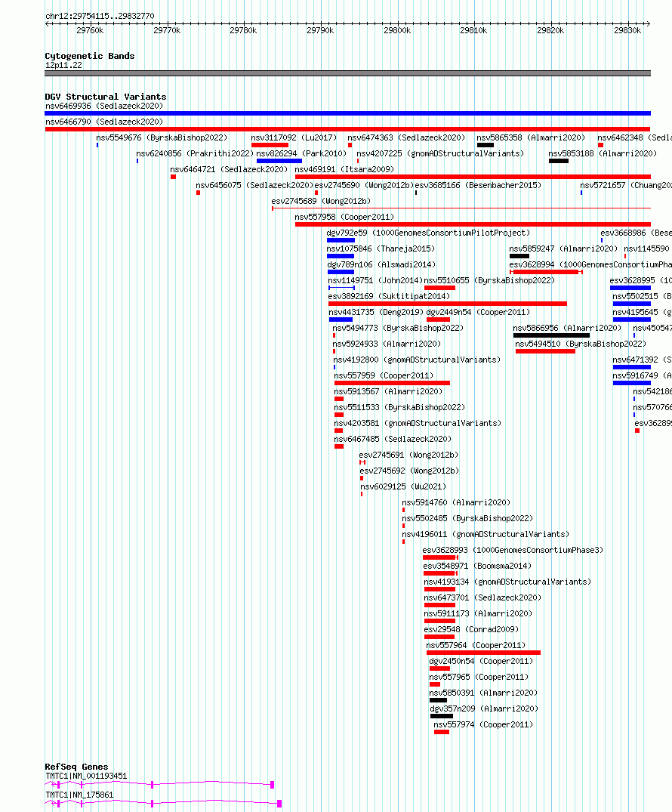
Task: Click dgv789n106 (Alsmadi2014) label
Action: click(x=381, y=264)
